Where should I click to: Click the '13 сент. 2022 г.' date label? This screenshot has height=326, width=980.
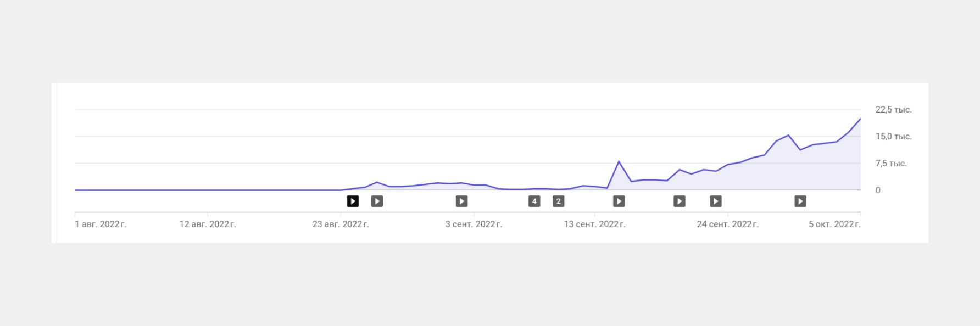594,224
